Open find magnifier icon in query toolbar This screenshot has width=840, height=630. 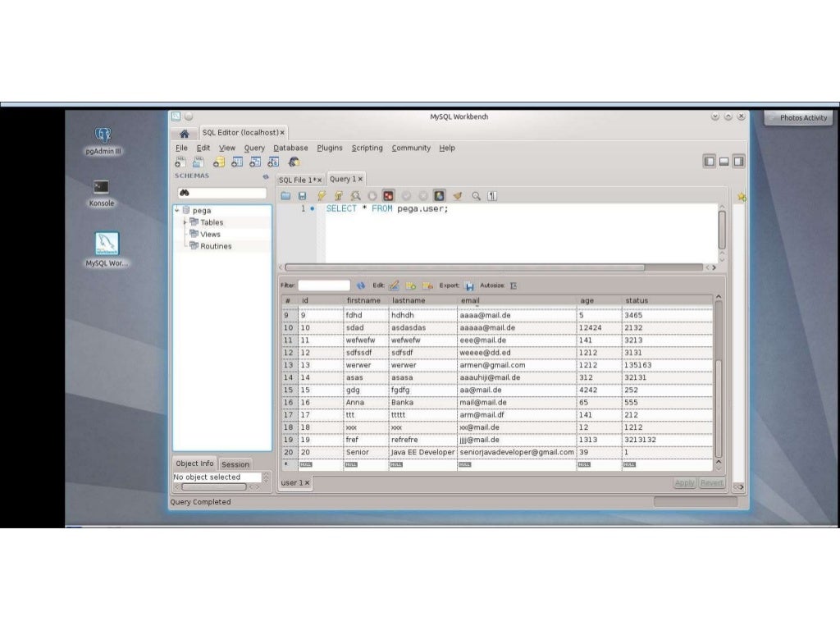coord(476,196)
